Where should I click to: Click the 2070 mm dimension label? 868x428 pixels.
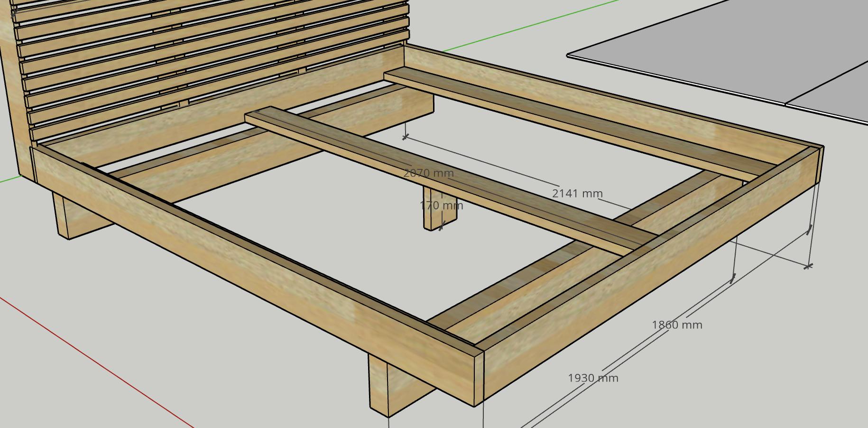(x=428, y=173)
